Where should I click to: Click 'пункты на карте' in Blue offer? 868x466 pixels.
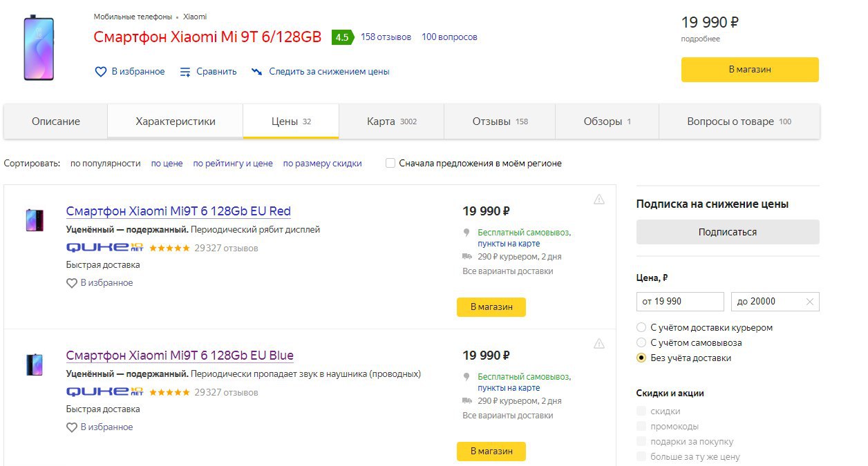point(509,388)
